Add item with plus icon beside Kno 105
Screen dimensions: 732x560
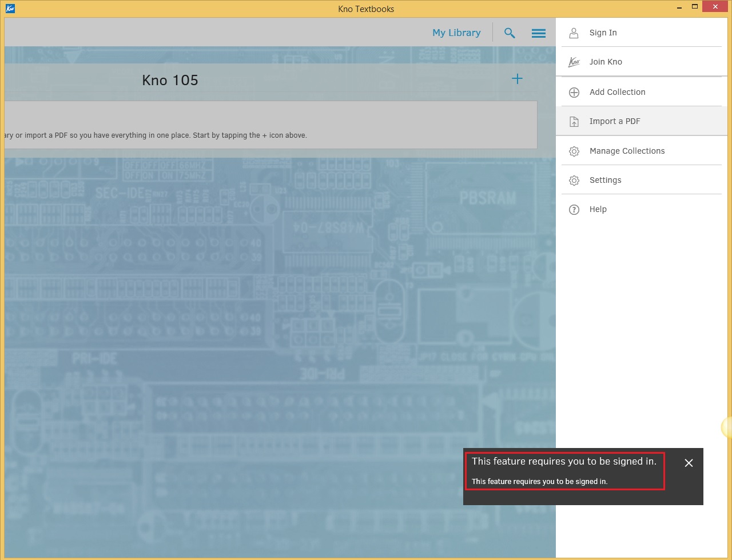pyautogui.click(x=517, y=79)
